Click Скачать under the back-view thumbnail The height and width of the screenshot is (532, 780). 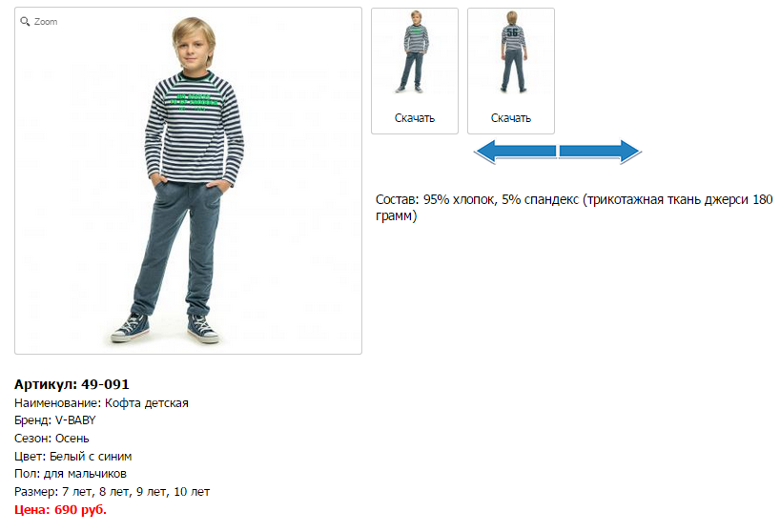[511, 118]
